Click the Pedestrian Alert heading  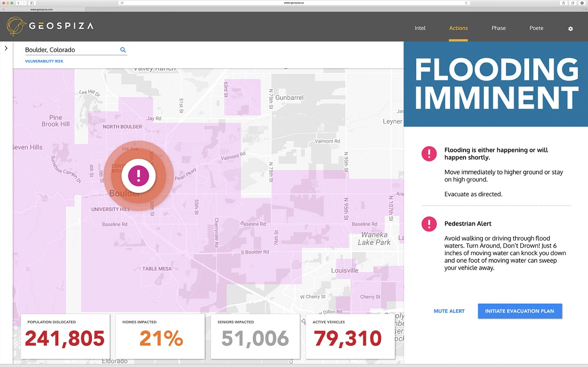[x=468, y=223]
